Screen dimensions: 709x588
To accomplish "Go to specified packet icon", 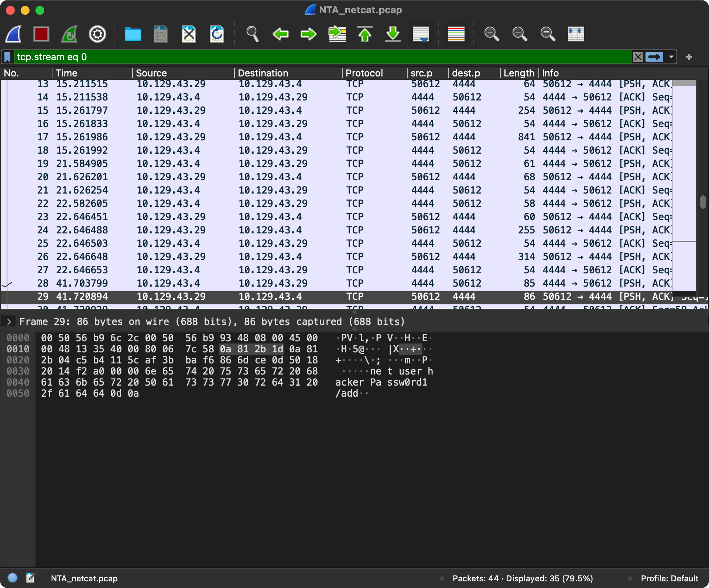I will tap(337, 34).
